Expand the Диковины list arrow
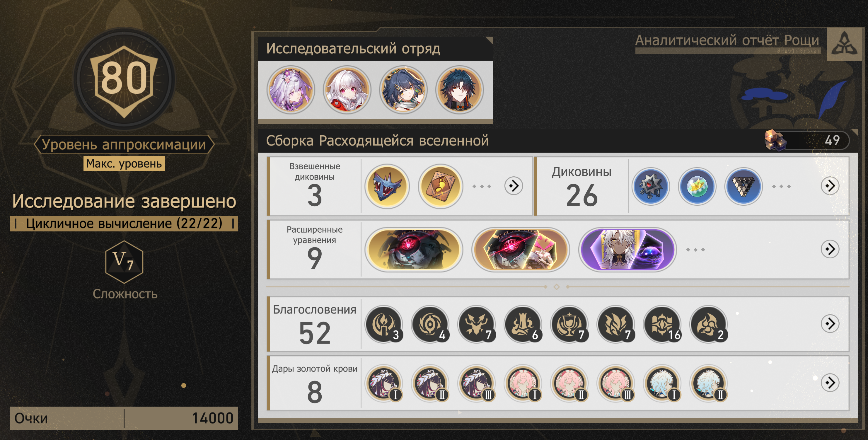The image size is (868, 440). [830, 186]
